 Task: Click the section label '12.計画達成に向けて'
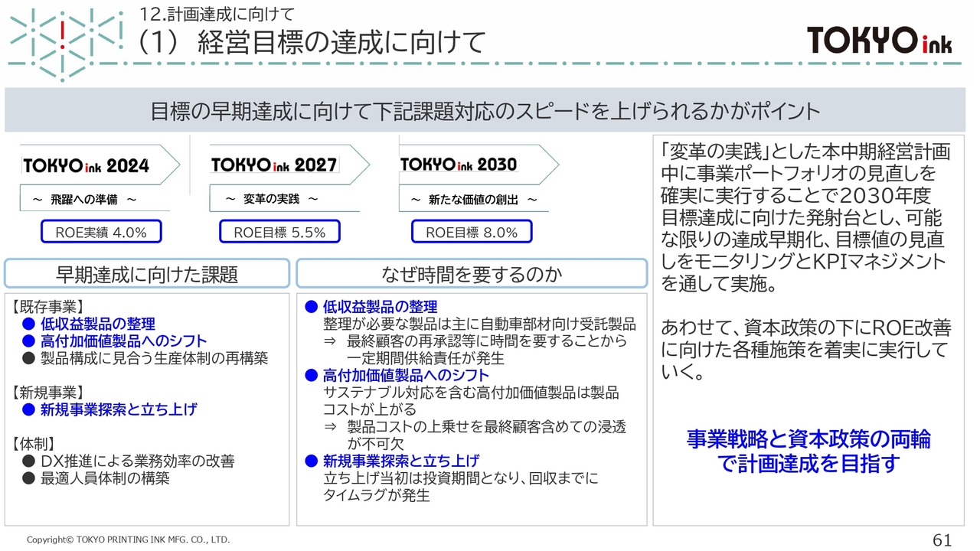pos(218,13)
